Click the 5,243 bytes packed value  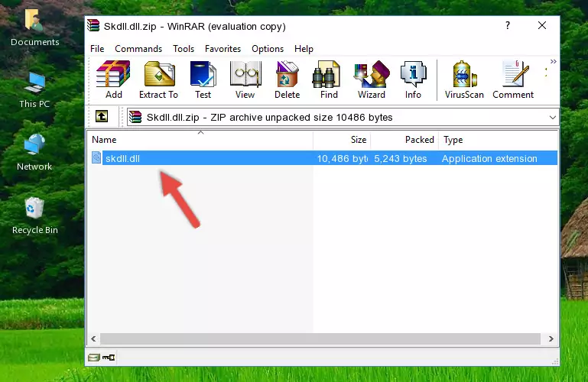coord(401,158)
